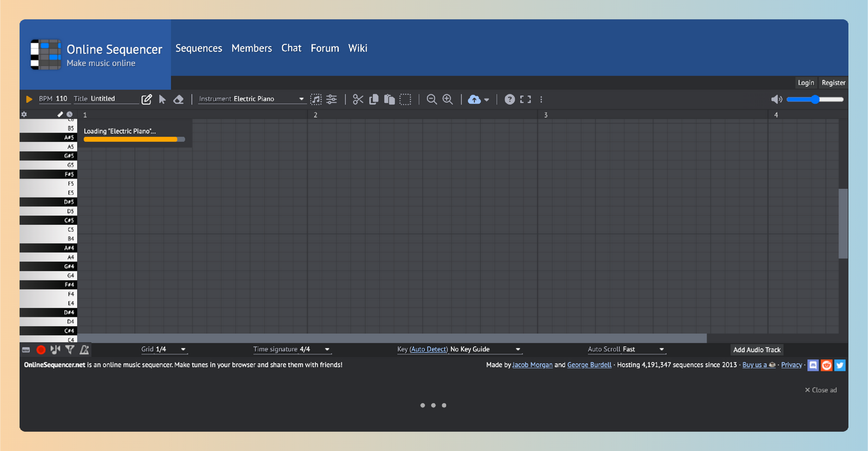The height and width of the screenshot is (451, 868).
Task: Click the A#5 piano key
Action: [x=48, y=137]
